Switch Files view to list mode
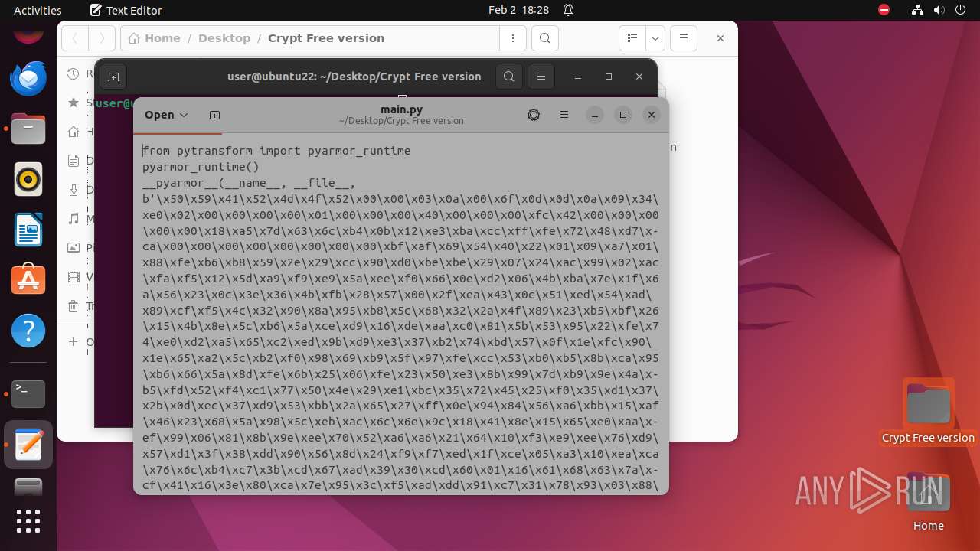Image resolution: width=980 pixels, height=551 pixels. click(632, 38)
